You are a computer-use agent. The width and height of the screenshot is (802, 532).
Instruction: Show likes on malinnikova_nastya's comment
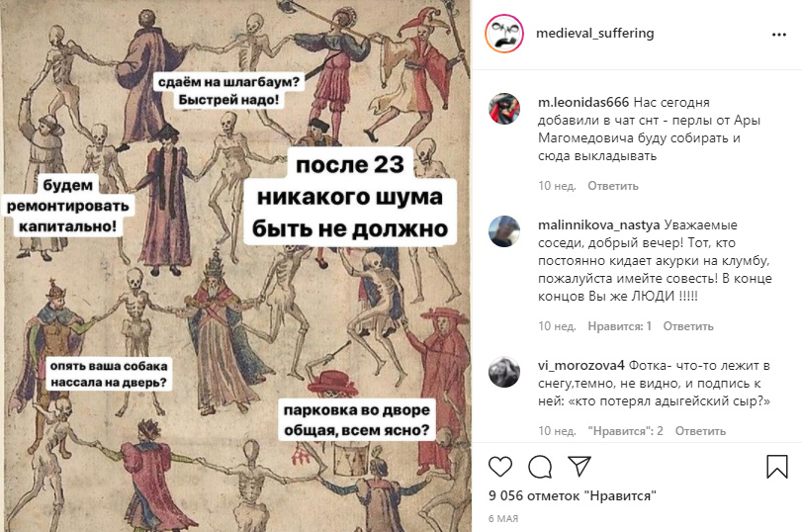coord(619,326)
